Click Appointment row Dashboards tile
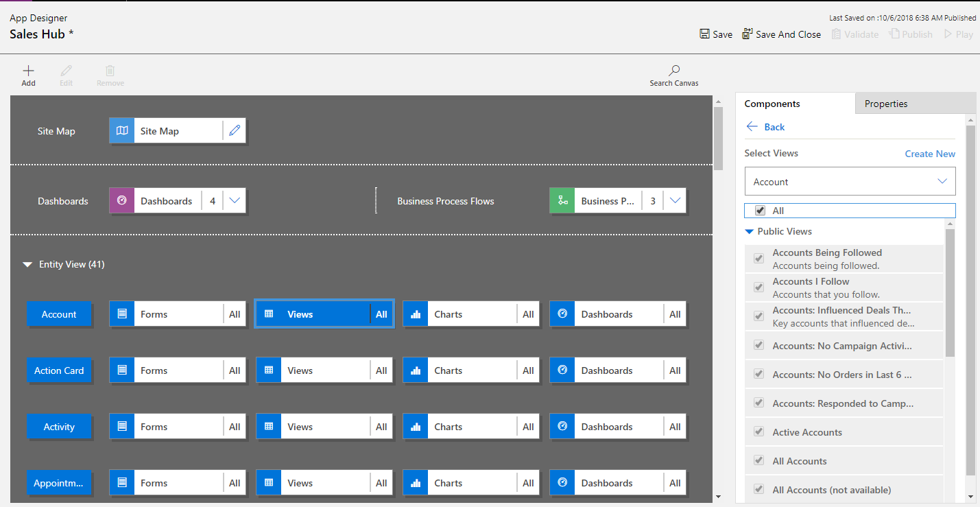980x507 pixels. 618,482
